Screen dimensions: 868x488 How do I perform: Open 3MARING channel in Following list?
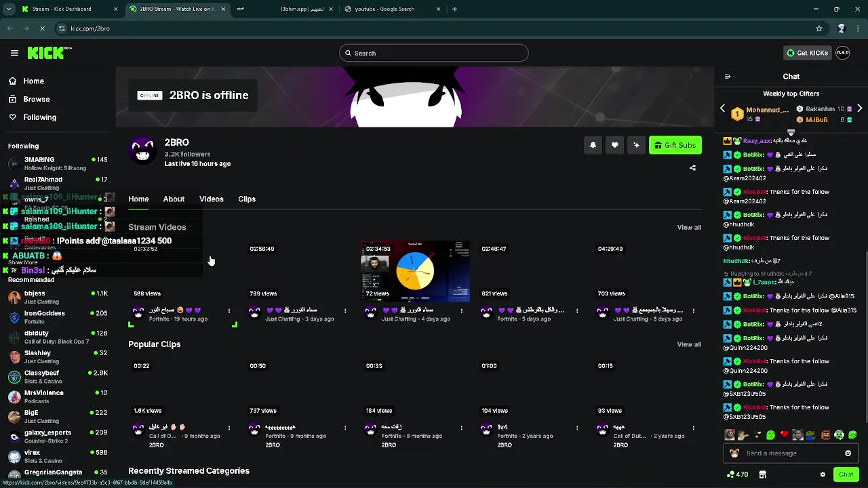(x=58, y=163)
